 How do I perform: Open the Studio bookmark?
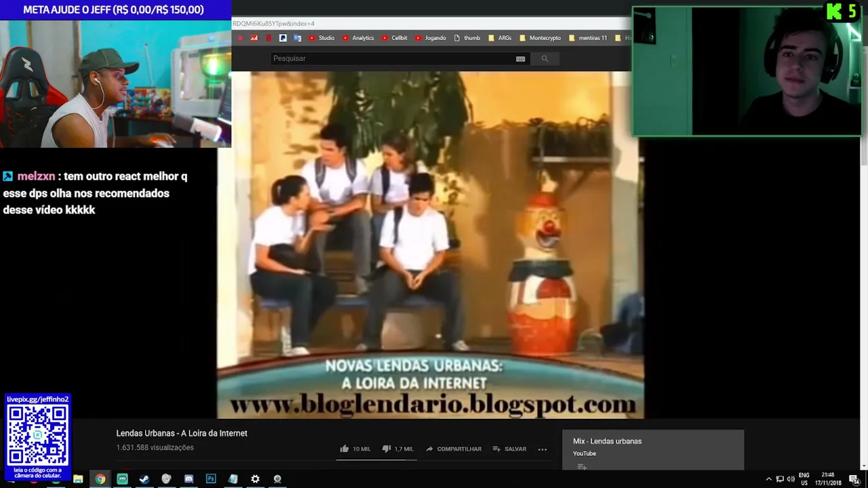[321, 38]
